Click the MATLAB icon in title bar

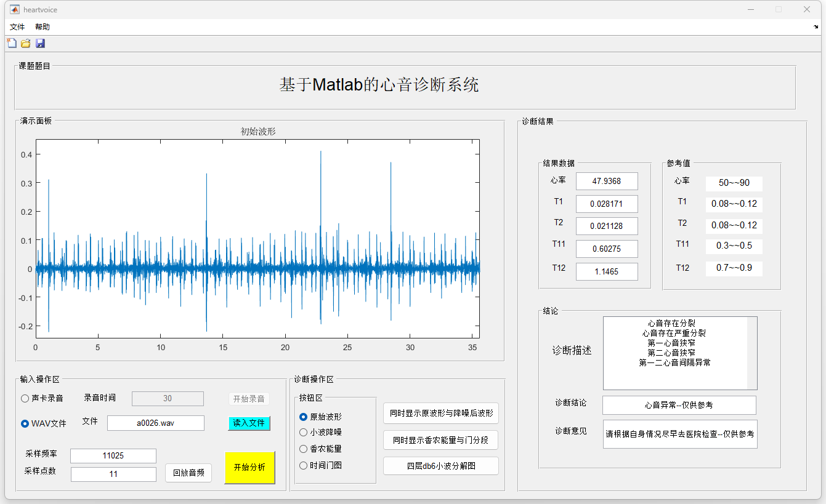click(x=14, y=10)
